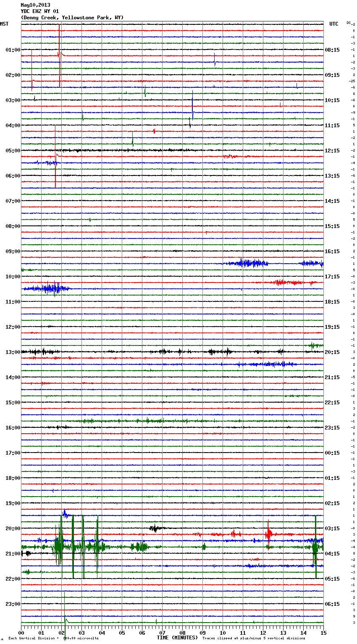The height and width of the screenshot is (644, 357).
Task: Select the 01:00 MST time label
Action: click(13, 50)
